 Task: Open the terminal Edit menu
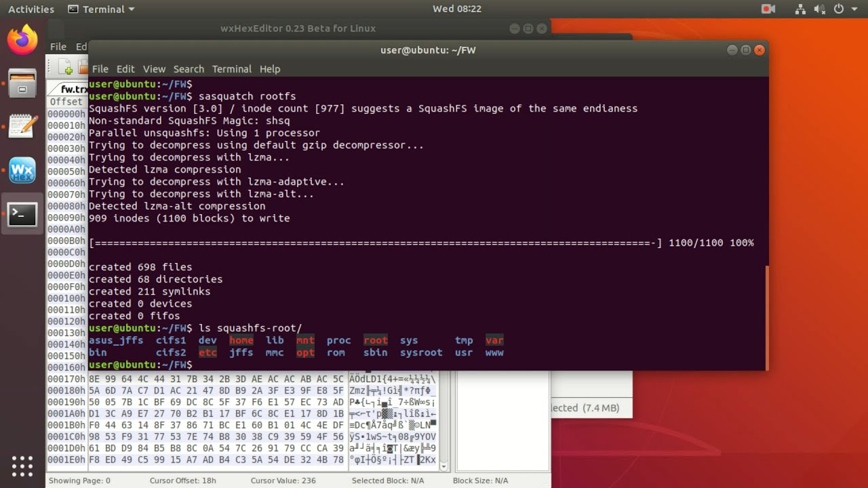click(125, 68)
